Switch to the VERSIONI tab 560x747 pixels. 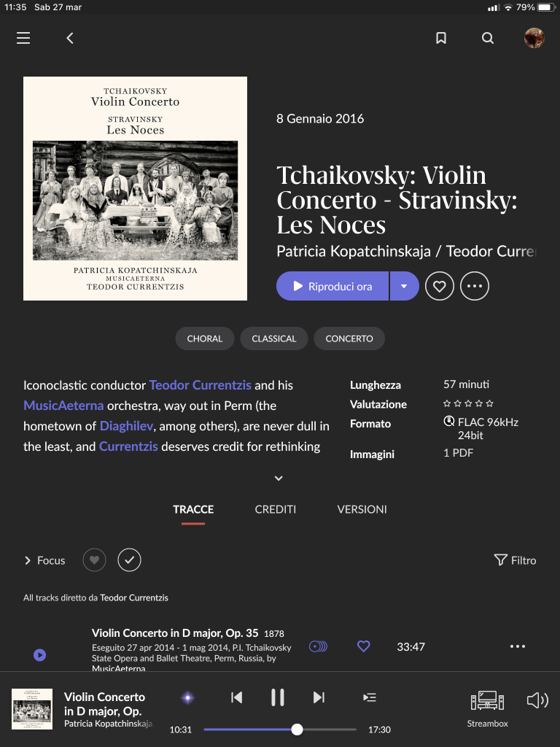click(x=362, y=509)
